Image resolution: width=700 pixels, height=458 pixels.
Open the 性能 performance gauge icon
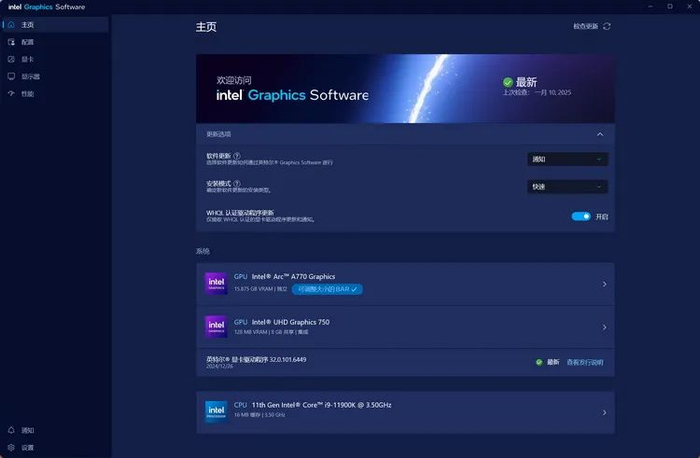pyautogui.click(x=11, y=94)
